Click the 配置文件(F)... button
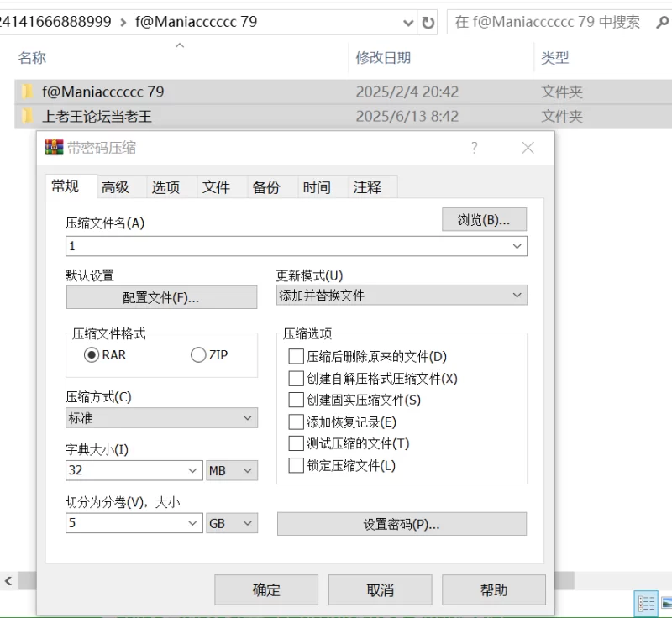Image resolution: width=672 pixels, height=618 pixels. (161, 297)
